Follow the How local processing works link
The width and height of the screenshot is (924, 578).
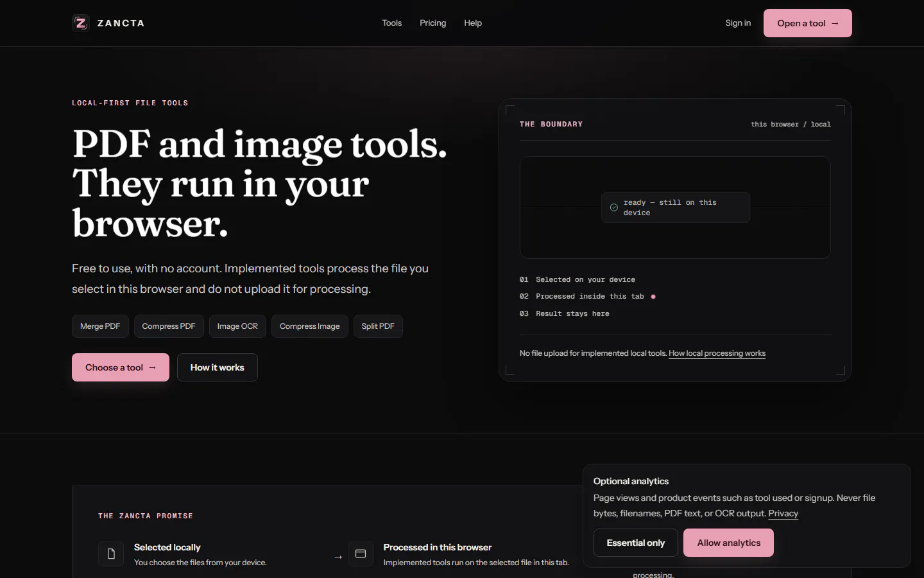click(x=717, y=353)
